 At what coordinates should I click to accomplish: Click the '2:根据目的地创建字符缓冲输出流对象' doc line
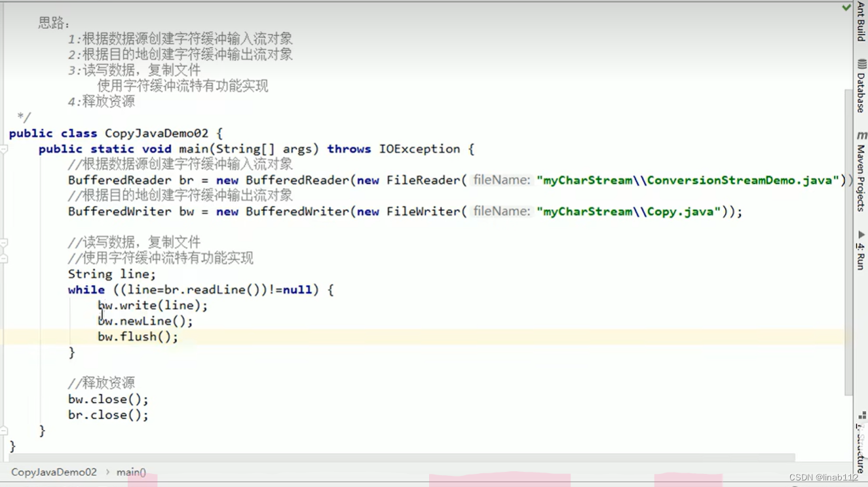180,54
